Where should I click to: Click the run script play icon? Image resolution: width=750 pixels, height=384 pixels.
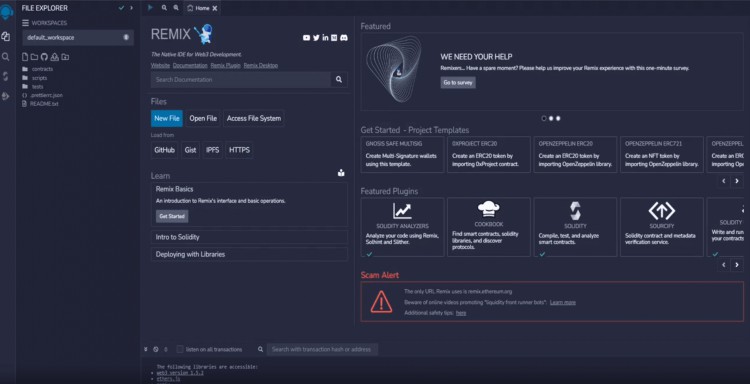coord(151,8)
